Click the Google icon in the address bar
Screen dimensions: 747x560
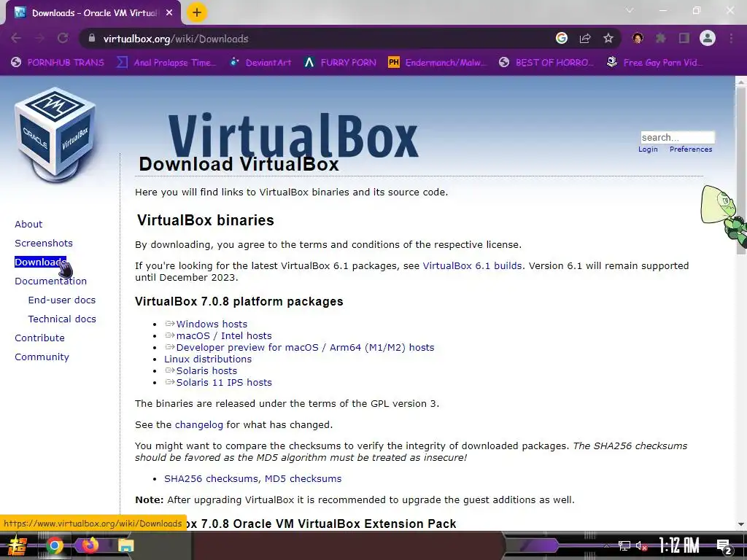[x=562, y=39]
